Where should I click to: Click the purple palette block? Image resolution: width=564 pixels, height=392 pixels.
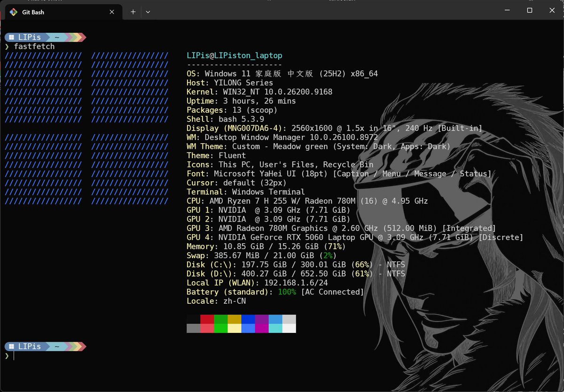(262, 319)
